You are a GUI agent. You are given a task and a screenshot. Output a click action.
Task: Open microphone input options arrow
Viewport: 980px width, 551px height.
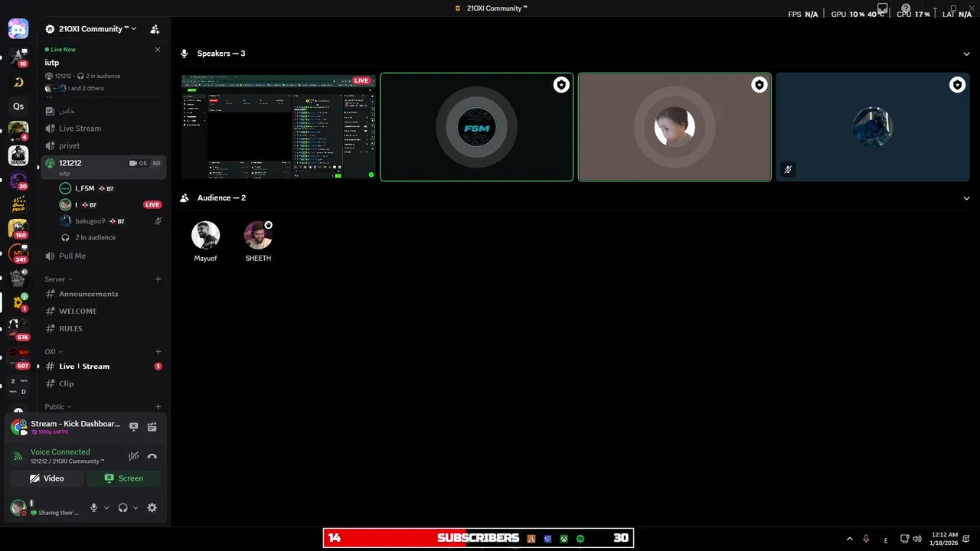coord(106,507)
